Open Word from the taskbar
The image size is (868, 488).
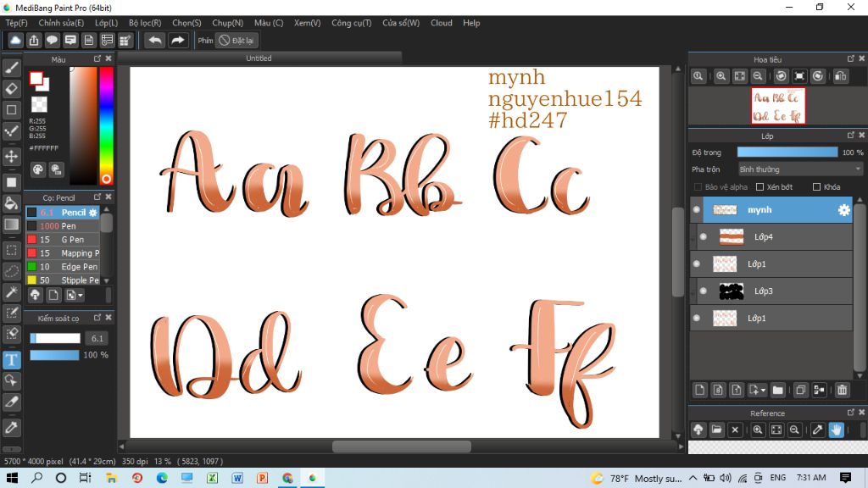(x=237, y=478)
